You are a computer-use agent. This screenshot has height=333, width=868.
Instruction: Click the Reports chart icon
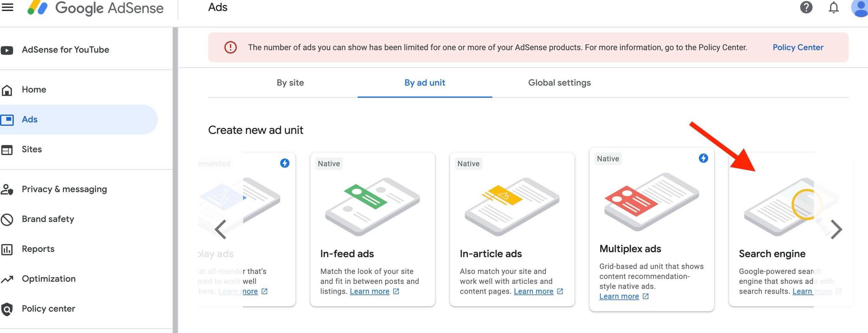pyautogui.click(x=7, y=249)
